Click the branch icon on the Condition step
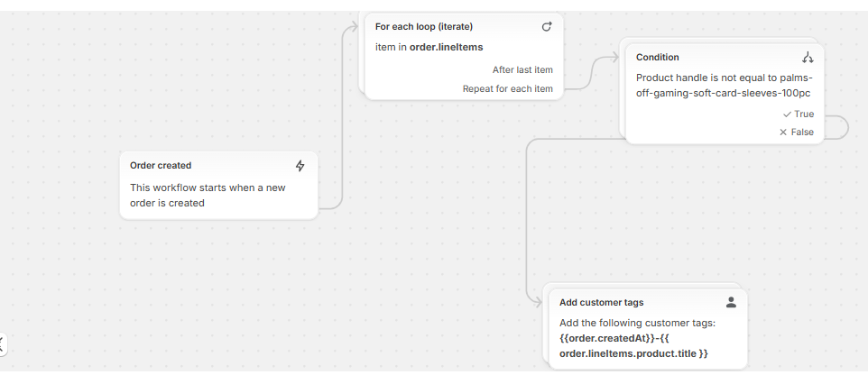The image size is (868, 375). [807, 58]
